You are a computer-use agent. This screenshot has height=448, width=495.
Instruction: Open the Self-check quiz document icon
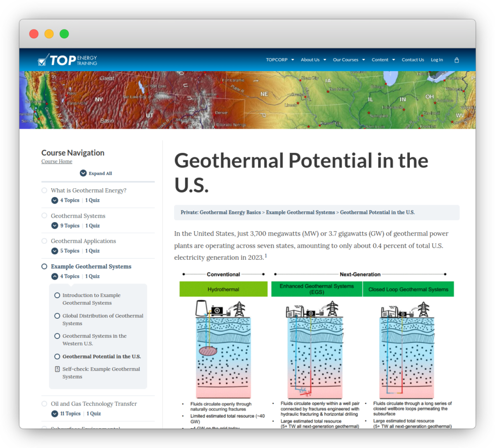point(57,369)
